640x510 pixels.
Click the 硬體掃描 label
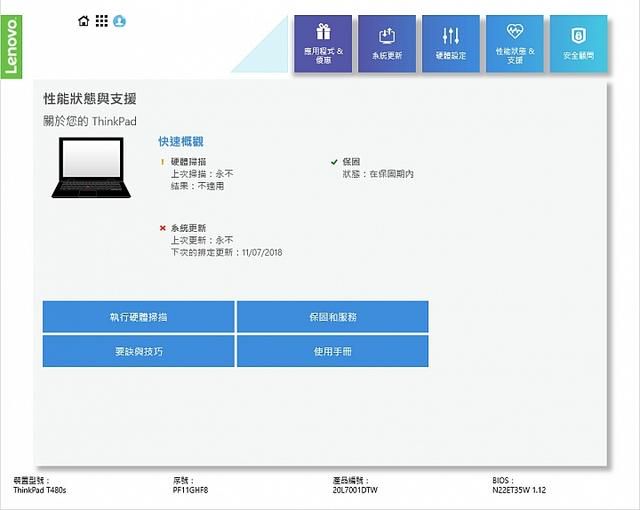click(x=188, y=162)
